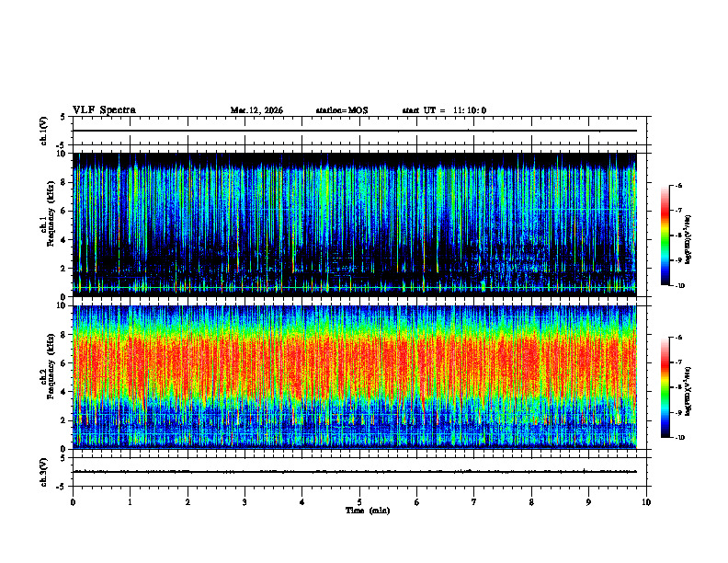Click time axis tick label "2"
Screen dimensions: 728x563
point(188,502)
